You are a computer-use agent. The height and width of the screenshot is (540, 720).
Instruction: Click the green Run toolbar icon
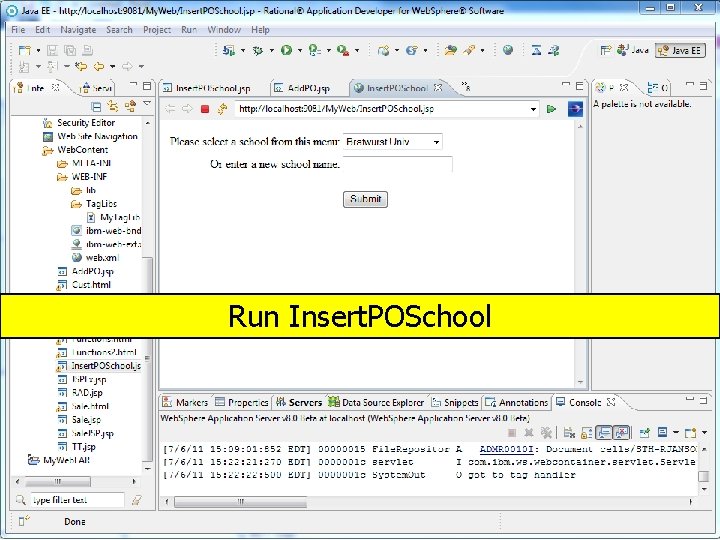pos(286,50)
